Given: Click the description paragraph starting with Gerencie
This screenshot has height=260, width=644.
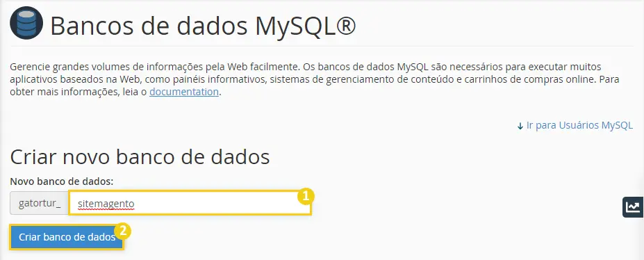Looking at the screenshot, I should coord(315,79).
